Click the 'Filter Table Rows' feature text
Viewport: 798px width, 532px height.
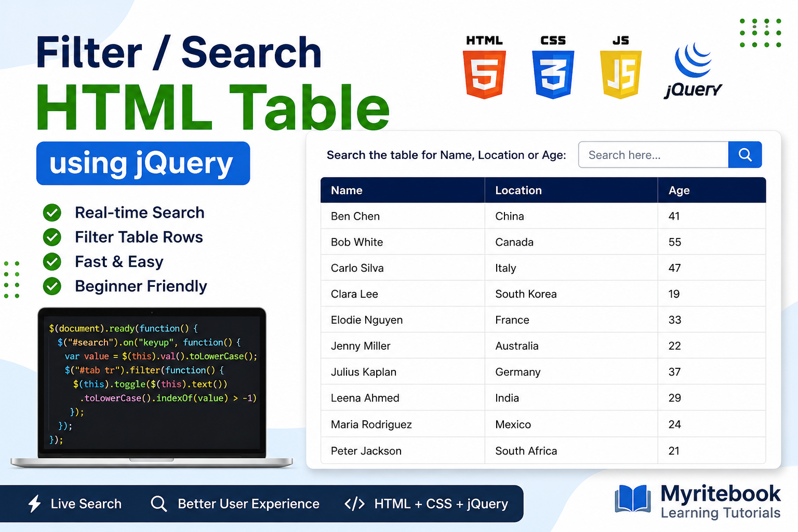pyautogui.click(x=139, y=237)
